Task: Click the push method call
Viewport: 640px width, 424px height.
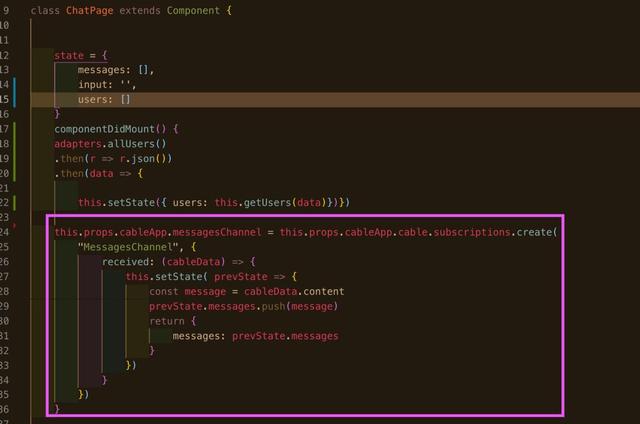Action: pyautogui.click(x=273, y=306)
